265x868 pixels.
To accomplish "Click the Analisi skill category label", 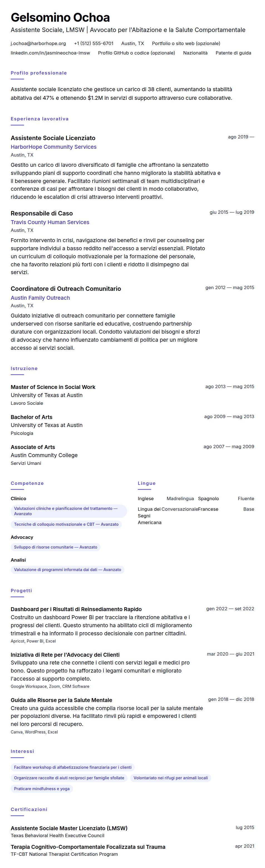I will coord(18,560).
